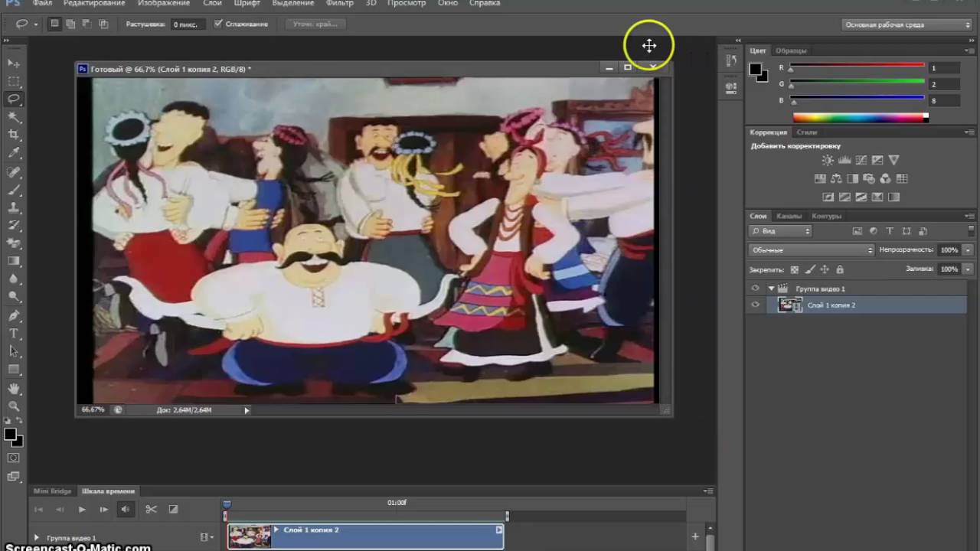Open the collapsed History panel icon

[x=730, y=60]
